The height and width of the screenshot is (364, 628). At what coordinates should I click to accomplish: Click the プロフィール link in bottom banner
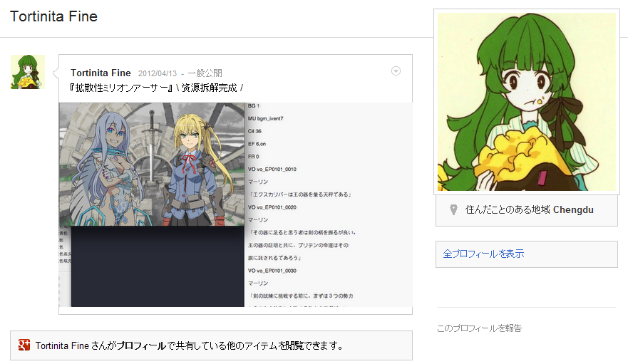pos(141,345)
